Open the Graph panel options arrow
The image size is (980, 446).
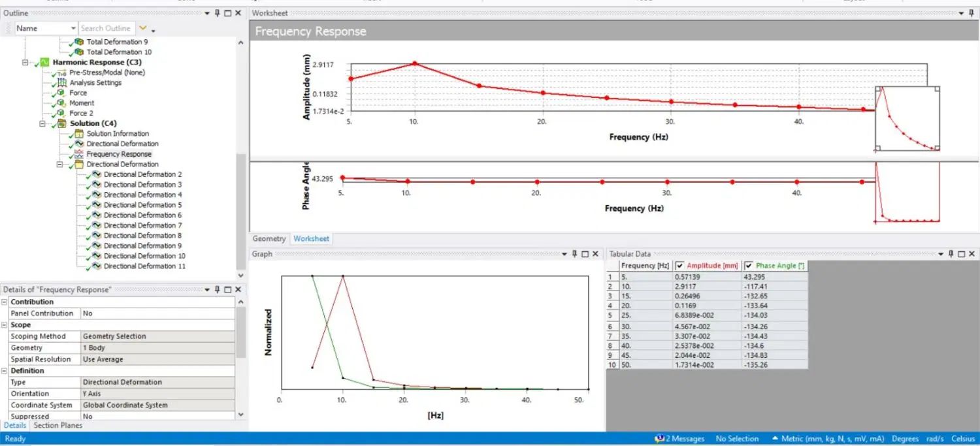(564, 254)
